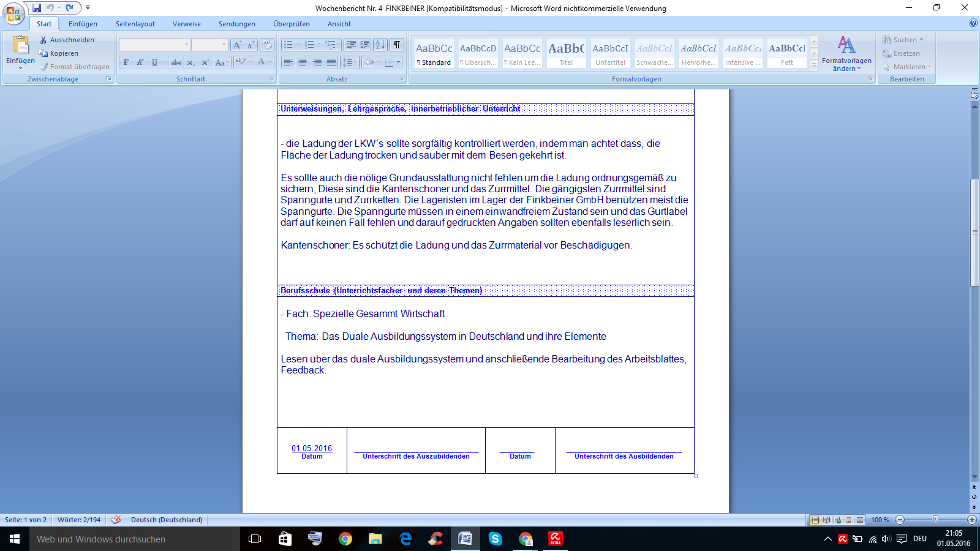The height and width of the screenshot is (551, 980).
Task: Apply justified alignment (Blocksatz)
Action: click(331, 62)
